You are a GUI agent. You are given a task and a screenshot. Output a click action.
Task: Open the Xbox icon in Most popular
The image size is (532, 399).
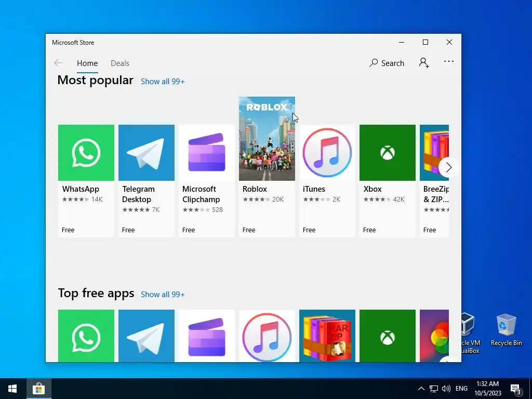pyautogui.click(x=388, y=153)
